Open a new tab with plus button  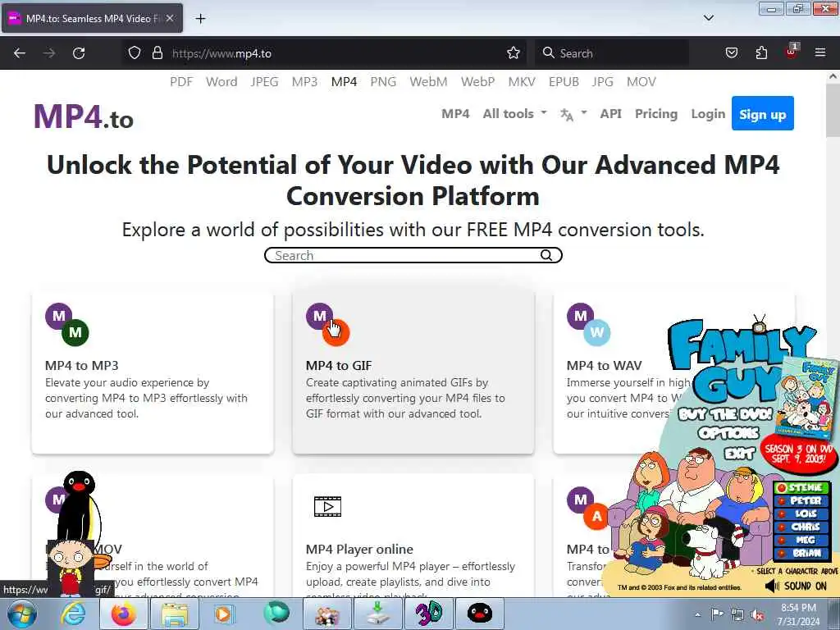(x=200, y=19)
